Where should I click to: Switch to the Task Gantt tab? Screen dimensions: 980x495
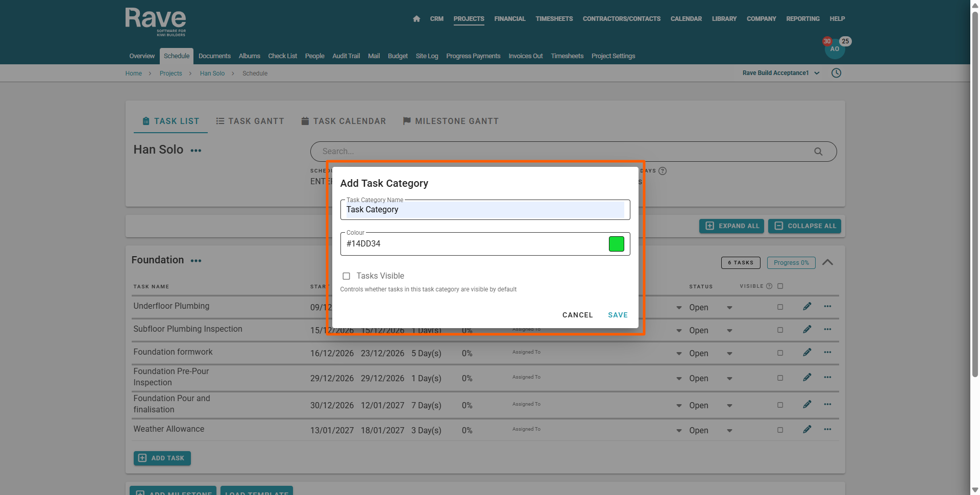(250, 121)
